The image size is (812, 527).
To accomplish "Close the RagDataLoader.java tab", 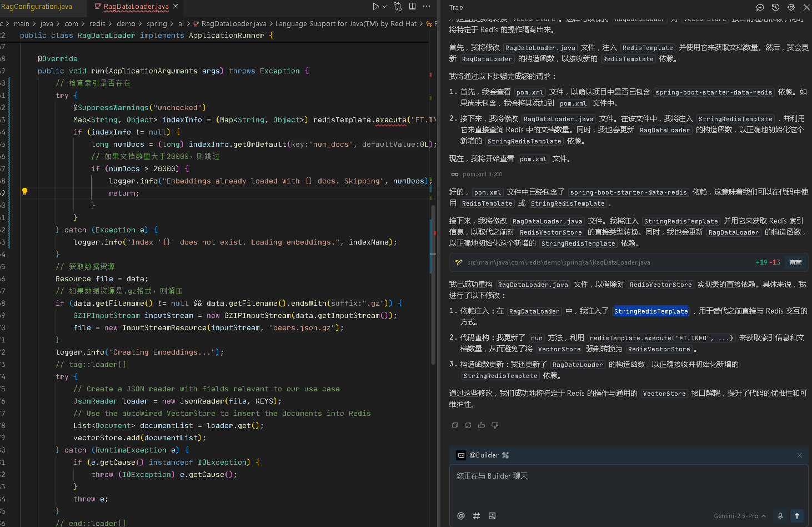I will pos(176,7).
